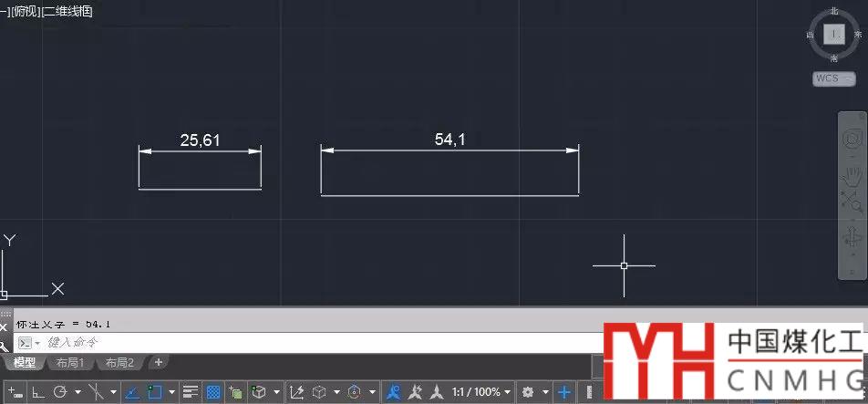The width and height of the screenshot is (868, 404).
Task: Toggle isometric drafting icon
Action: 97,392
